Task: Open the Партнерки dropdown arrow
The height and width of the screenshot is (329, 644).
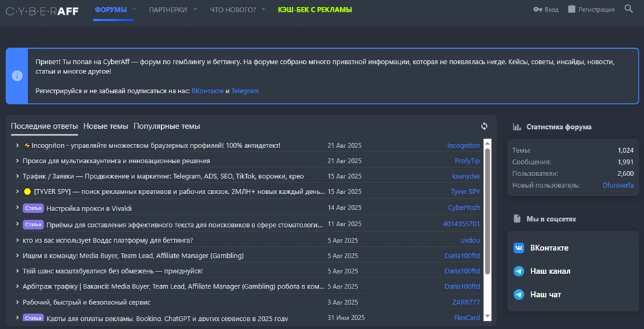Action: [195, 10]
